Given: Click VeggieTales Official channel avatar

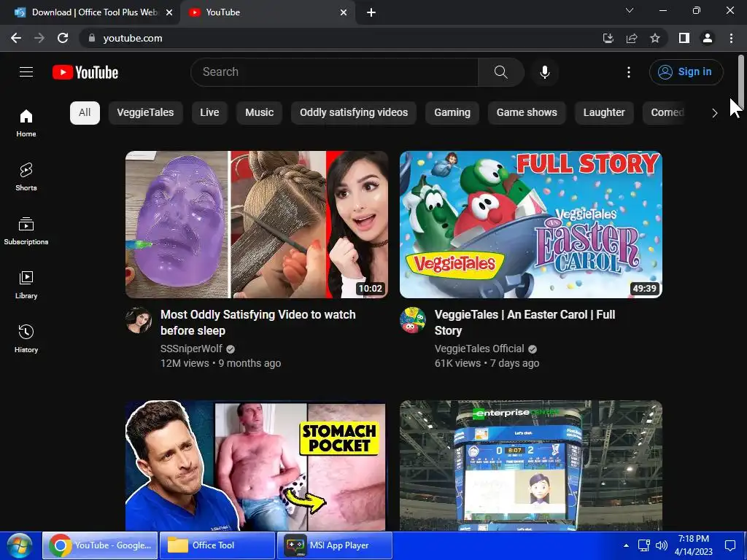Looking at the screenshot, I should point(413,320).
